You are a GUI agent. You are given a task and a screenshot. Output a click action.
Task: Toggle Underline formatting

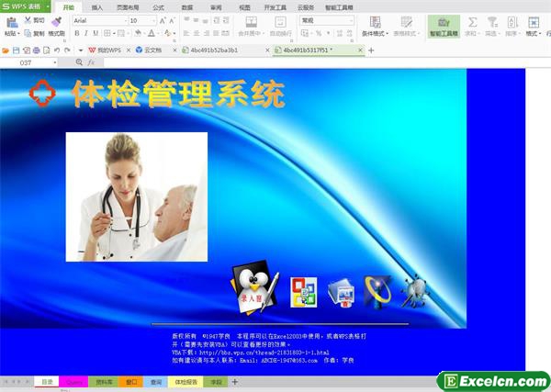96,33
